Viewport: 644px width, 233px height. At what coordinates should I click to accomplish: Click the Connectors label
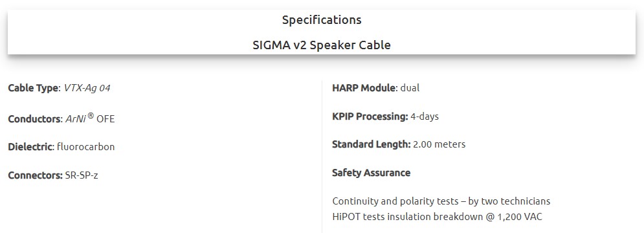tap(36, 175)
